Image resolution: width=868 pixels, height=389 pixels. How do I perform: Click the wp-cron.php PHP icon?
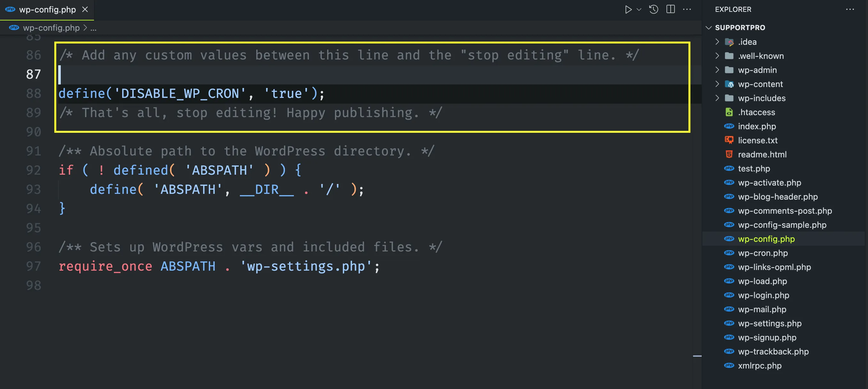pyautogui.click(x=729, y=253)
